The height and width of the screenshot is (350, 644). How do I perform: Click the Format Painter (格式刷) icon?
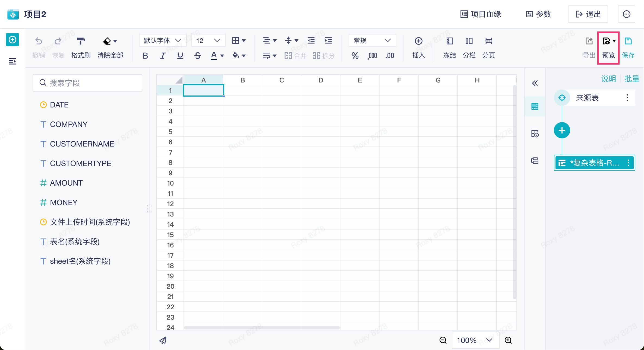pos(81,41)
